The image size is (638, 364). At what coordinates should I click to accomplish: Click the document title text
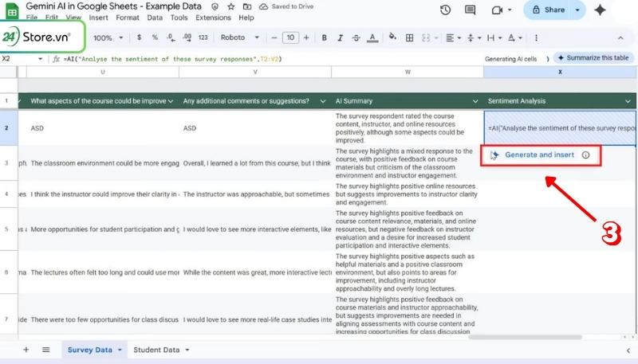[x=113, y=6]
